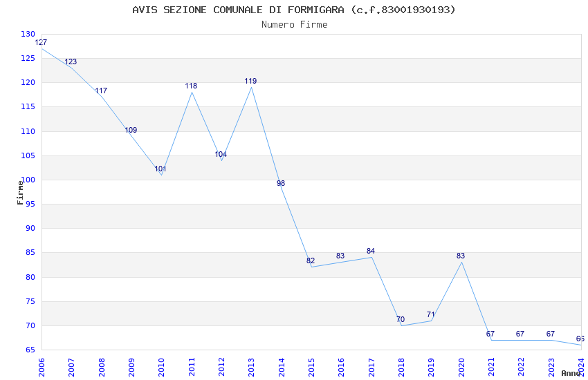Click the subtitle Numero Firme
Screen dimensions: 588x380
[x=295, y=25]
